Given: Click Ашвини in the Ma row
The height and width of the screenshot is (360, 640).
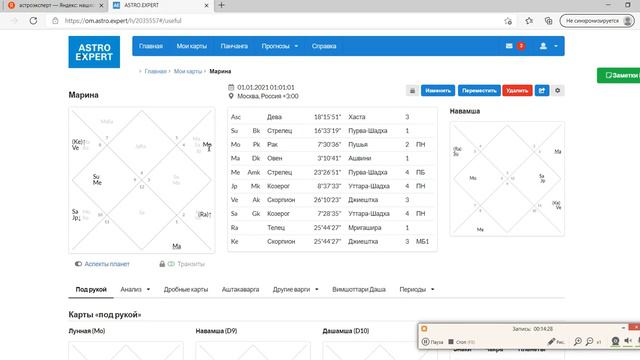Looking at the screenshot, I should 360,158.
